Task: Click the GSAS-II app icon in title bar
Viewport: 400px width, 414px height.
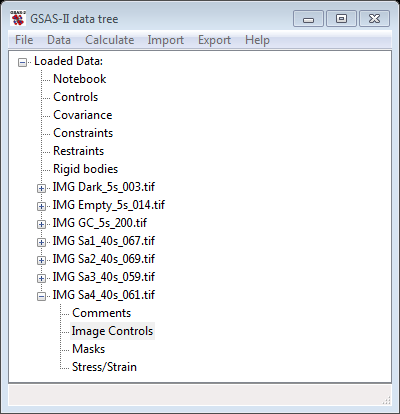Action: tap(18, 18)
